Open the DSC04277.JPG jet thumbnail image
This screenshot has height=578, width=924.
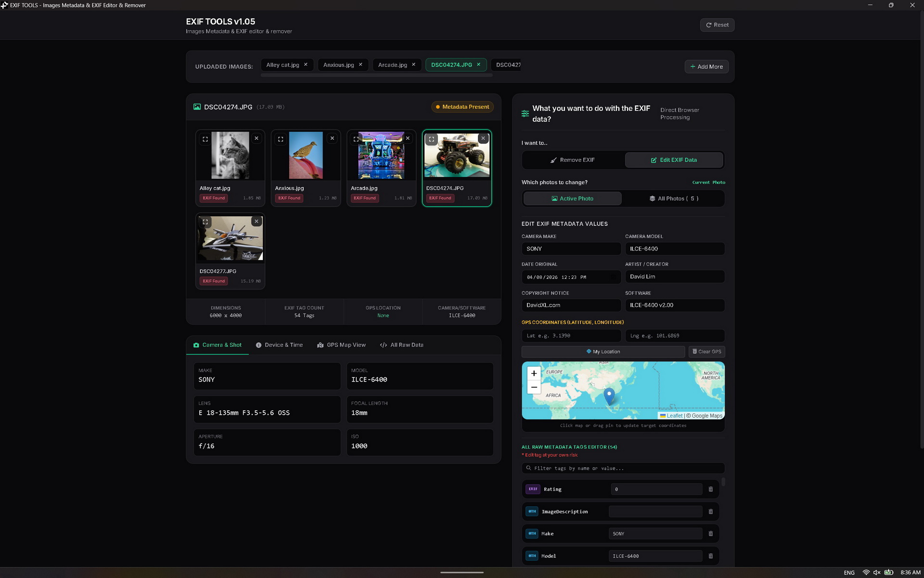tap(230, 238)
